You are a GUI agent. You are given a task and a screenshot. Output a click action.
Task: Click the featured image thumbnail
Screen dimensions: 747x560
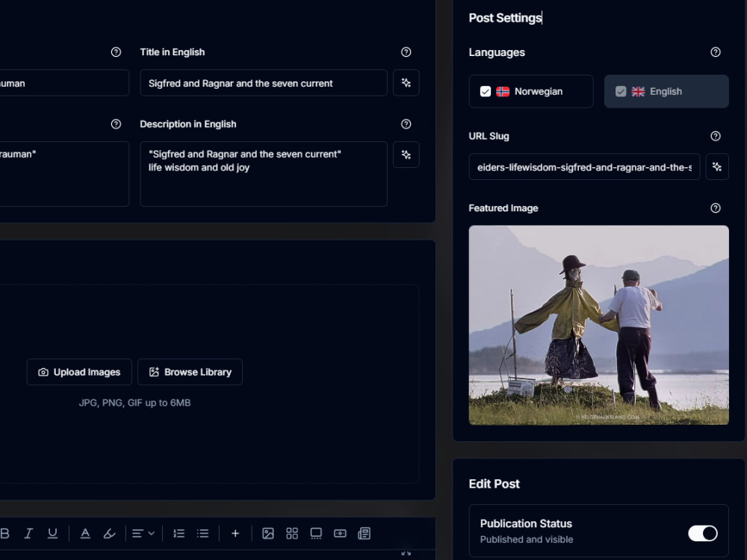tap(598, 325)
